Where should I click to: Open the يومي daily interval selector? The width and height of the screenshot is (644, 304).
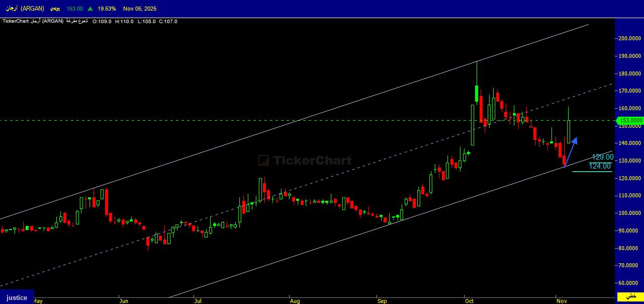(x=55, y=9)
